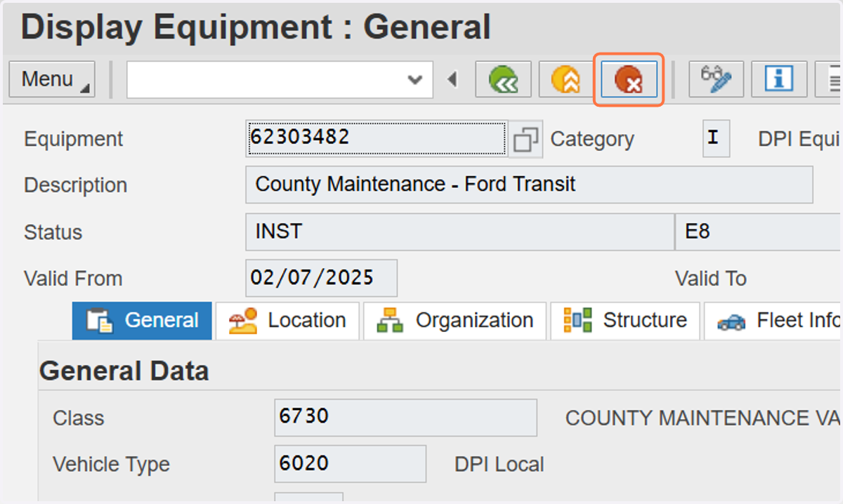Click the Valid To label
The height and width of the screenshot is (504, 843).
point(710,279)
